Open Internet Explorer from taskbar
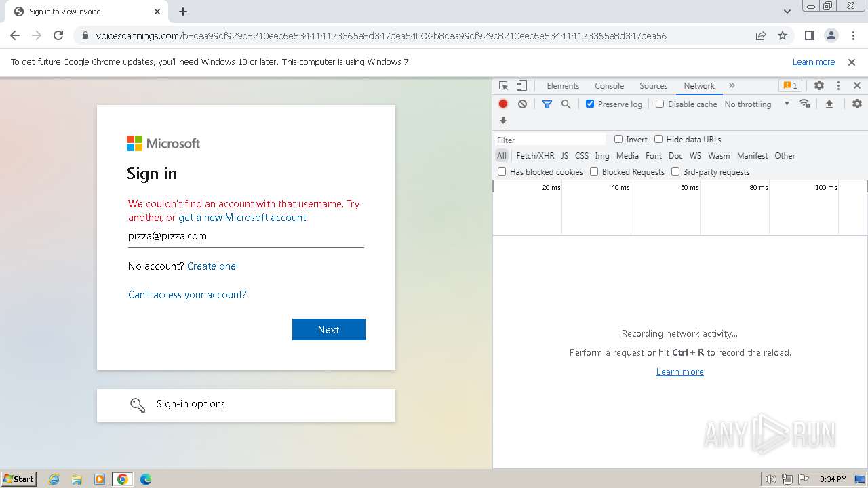 (x=54, y=479)
